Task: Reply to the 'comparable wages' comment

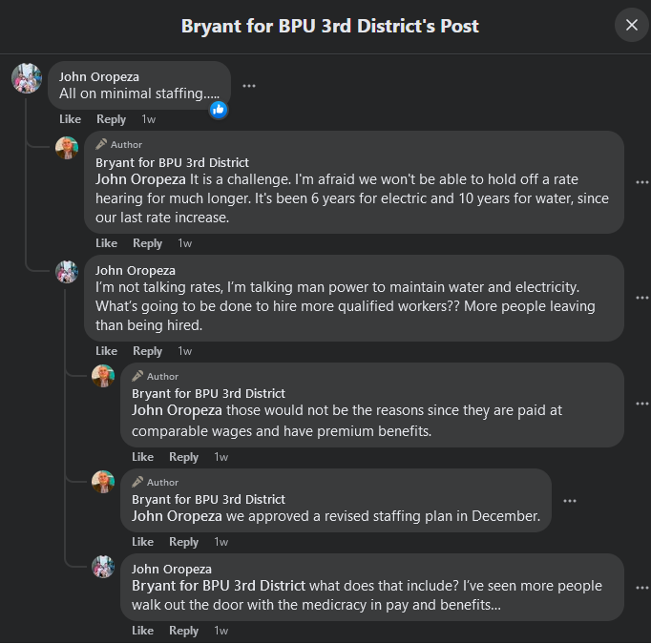Action: [183, 457]
